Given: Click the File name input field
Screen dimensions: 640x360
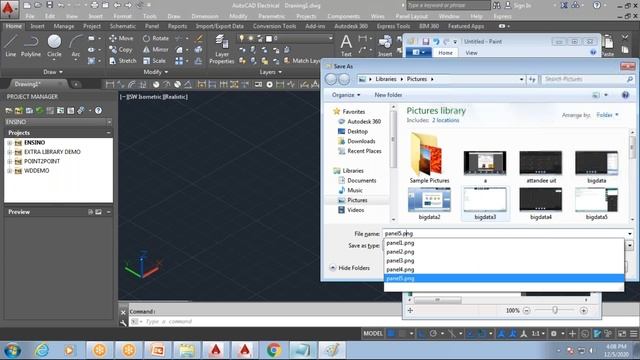Looking at the screenshot, I should (504, 234).
